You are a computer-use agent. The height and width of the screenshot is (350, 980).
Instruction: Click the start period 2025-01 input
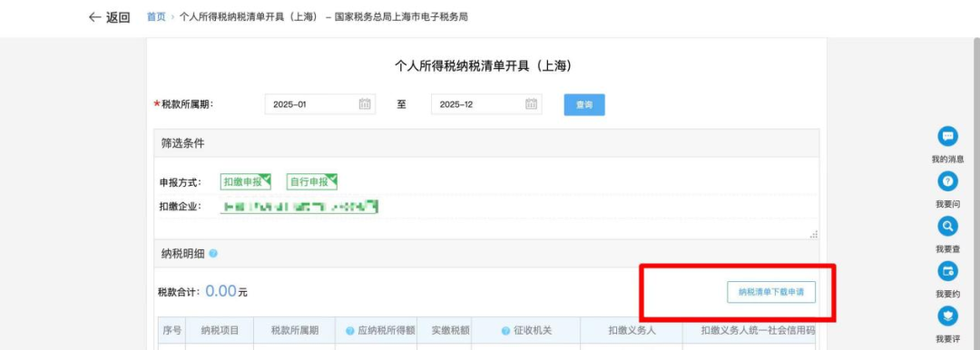(320, 104)
